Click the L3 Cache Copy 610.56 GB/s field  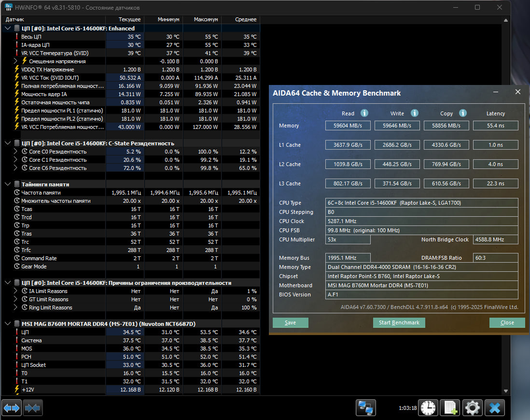(x=446, y=183)
